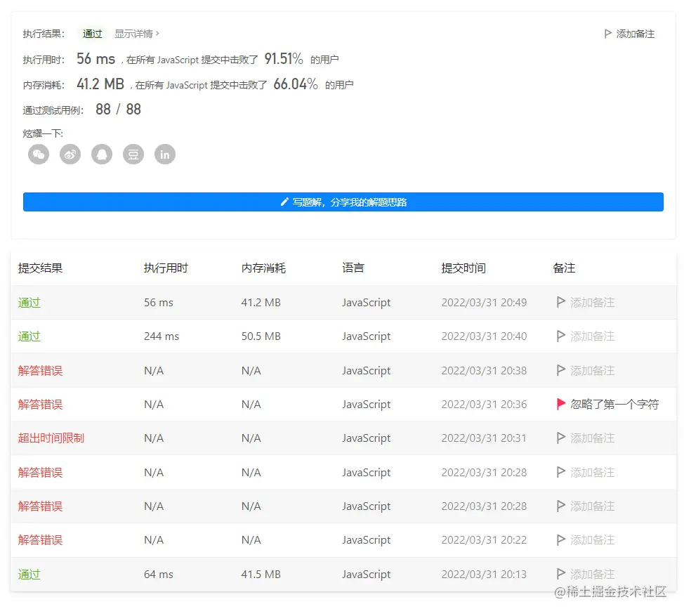
Task: Click the 执行用时 column header
Action: pyautogui.click(x=166, y=268)
